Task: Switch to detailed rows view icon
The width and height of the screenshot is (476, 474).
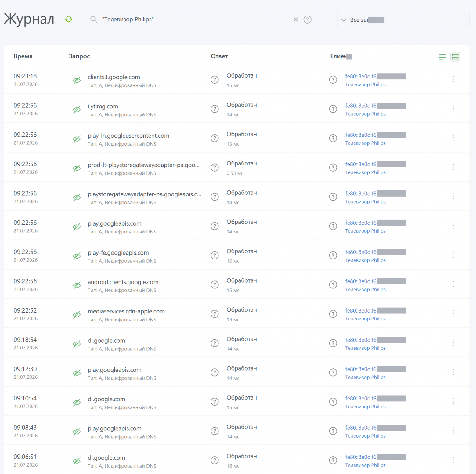Action: click(x=455, y=56)
